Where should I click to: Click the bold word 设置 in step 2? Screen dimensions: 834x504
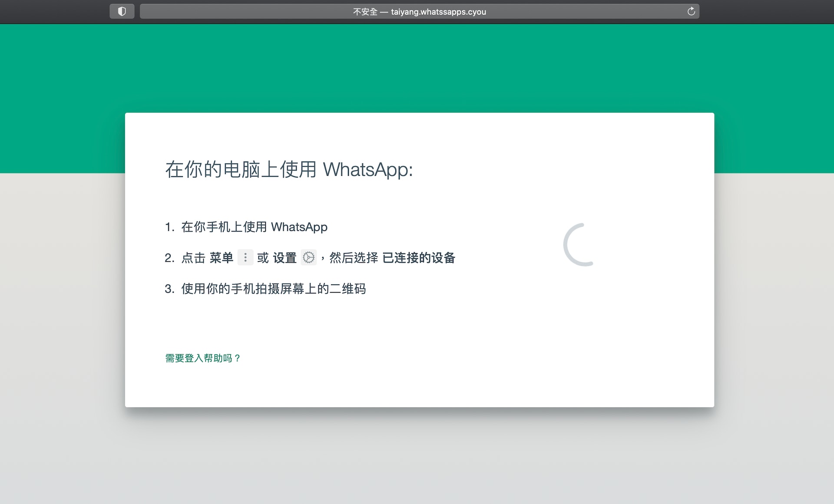(x=285, y=258)
